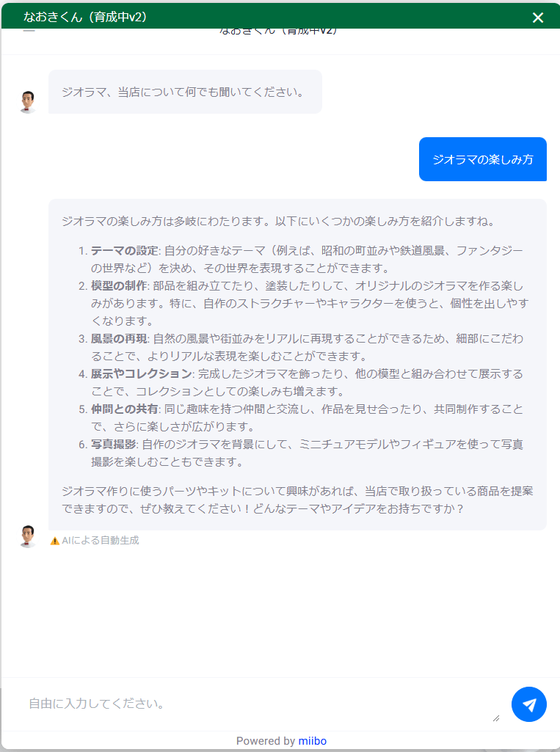The width and height of the screenshot is (560, 752).
Task: Close the なおきくん chat window
Action: coord(538,18)
